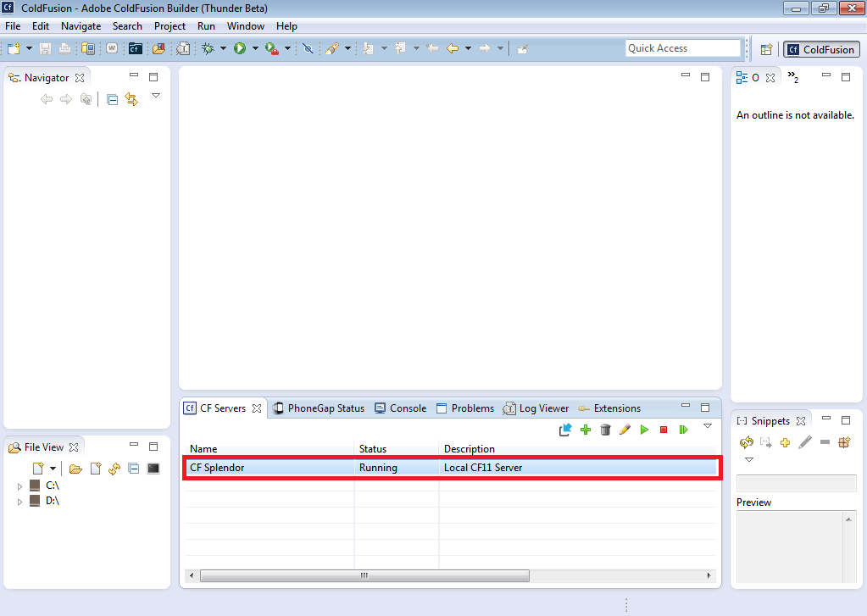
Task: Delete the selected server
Action: (605, 429)
